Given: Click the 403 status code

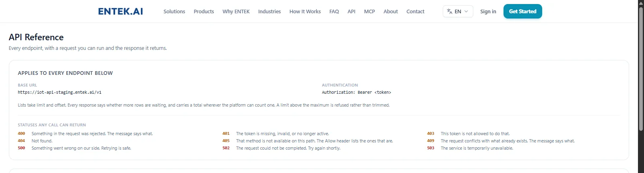Looking at the screenshot, I should pyautogui.click(x=431, y=134).
